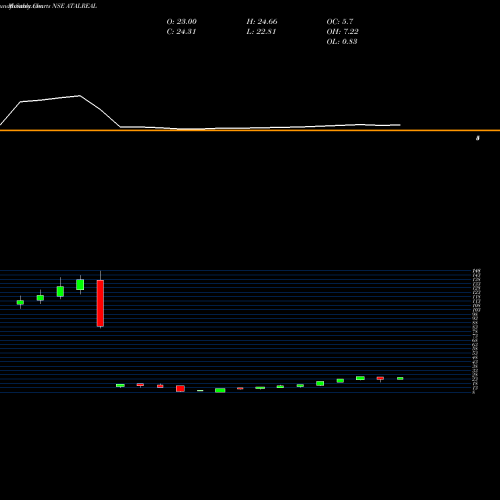The height and width of the screenshot is (500, 500).
Task: Select the OH: 7.22 readout
Action: tap(342, 32)
